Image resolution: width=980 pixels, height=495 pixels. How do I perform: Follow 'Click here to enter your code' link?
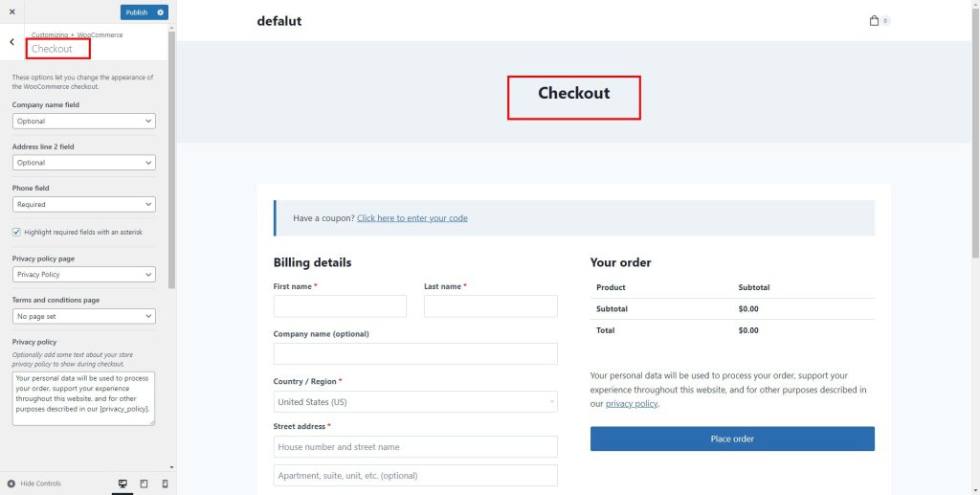pyautogui.click(x=412, y=218)
